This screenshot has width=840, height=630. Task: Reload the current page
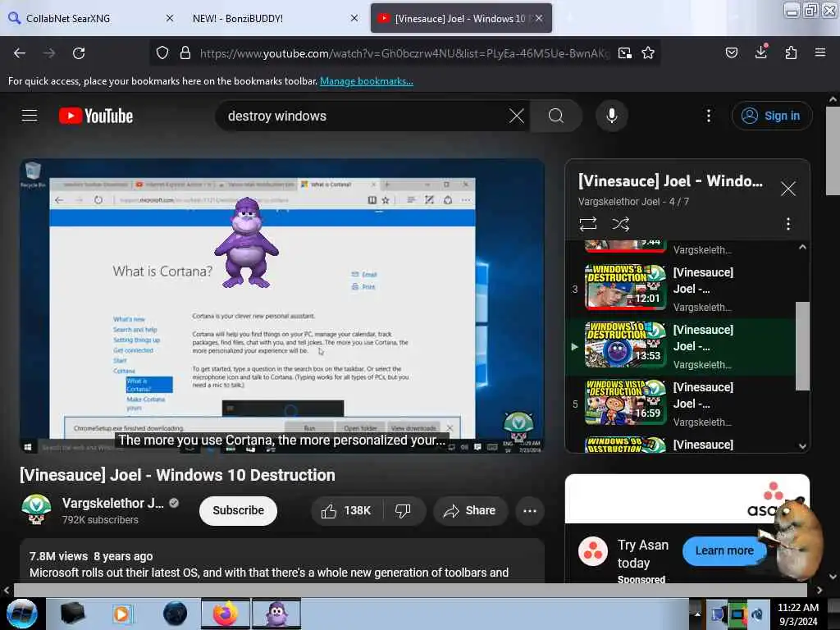(x=79, y=53)
